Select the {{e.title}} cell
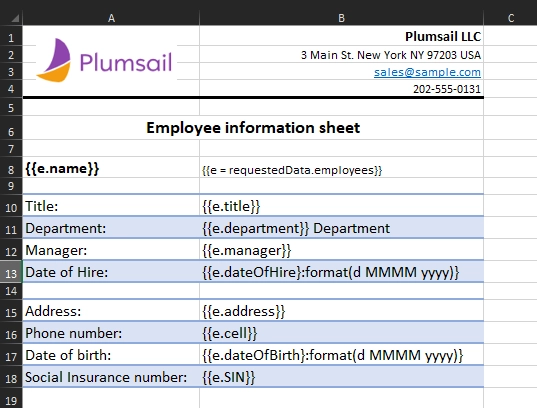Viewport: 537px width, 408px height. tap(341, 206)
